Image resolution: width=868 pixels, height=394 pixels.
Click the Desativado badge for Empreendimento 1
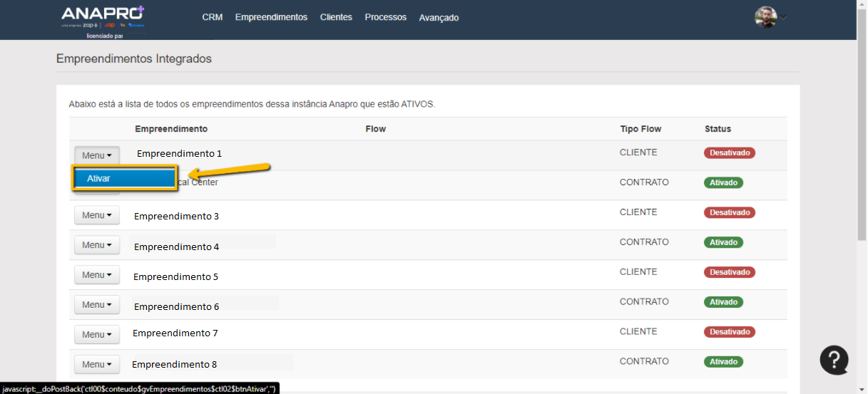pos(729,152)
